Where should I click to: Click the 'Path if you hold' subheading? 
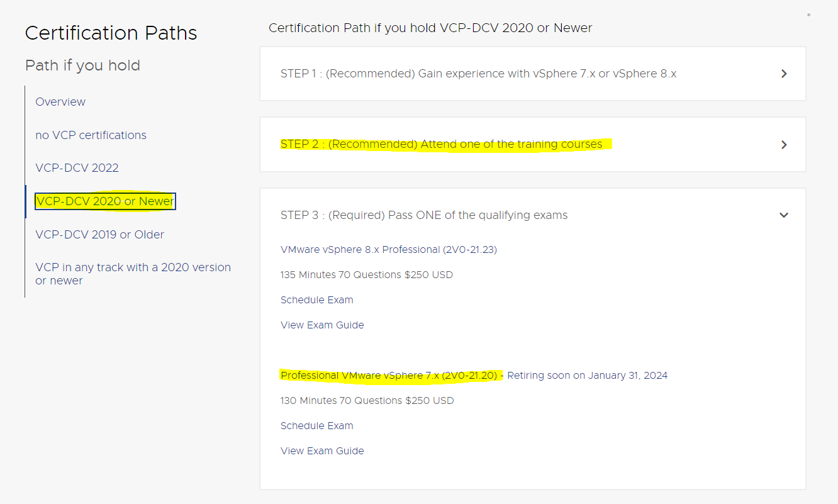[82, 65]
